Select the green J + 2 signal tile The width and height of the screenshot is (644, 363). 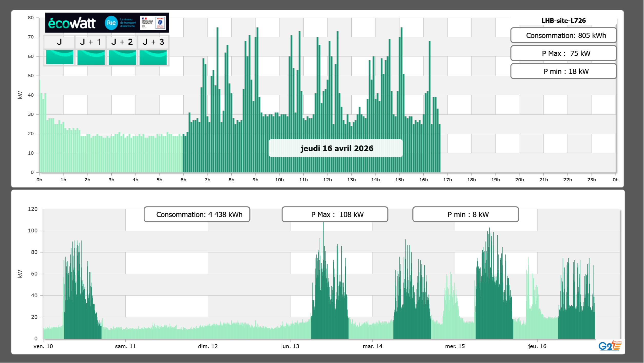pos(122,57)
